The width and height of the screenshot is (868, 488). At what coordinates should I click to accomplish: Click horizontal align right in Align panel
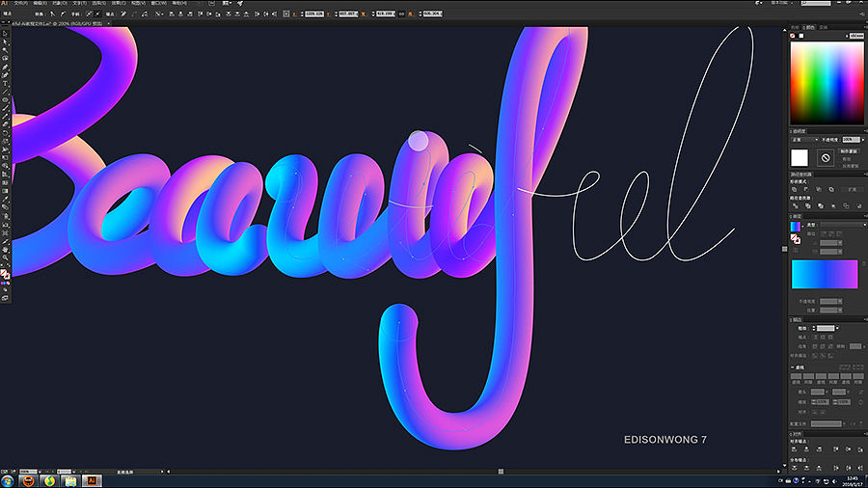tap(818, 449)
